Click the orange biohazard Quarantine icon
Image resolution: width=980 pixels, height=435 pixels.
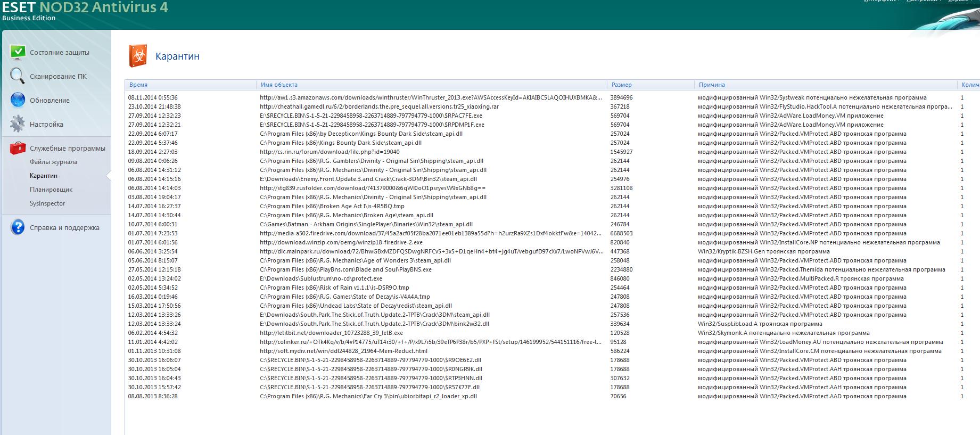(138, 56)
